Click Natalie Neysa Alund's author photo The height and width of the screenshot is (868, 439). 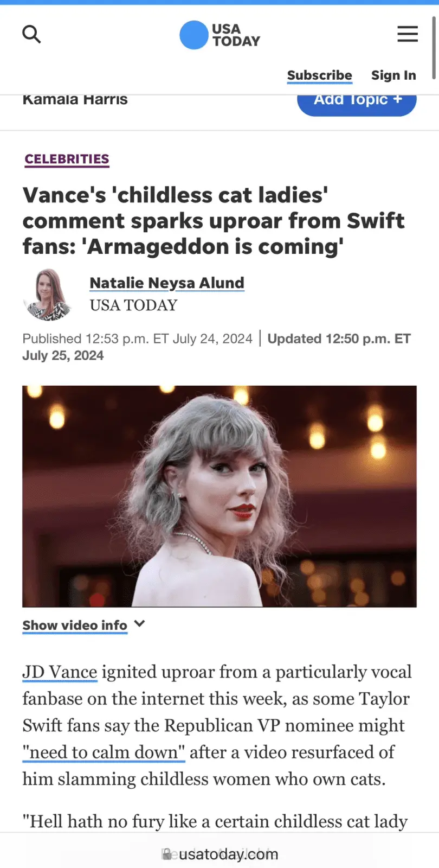[48, 295]
